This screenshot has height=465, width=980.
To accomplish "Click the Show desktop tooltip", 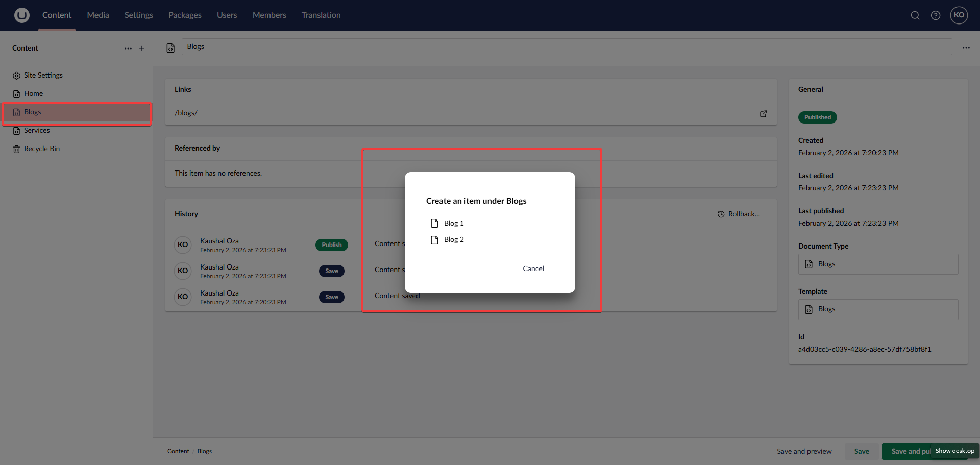I will (x=954, y=451).
